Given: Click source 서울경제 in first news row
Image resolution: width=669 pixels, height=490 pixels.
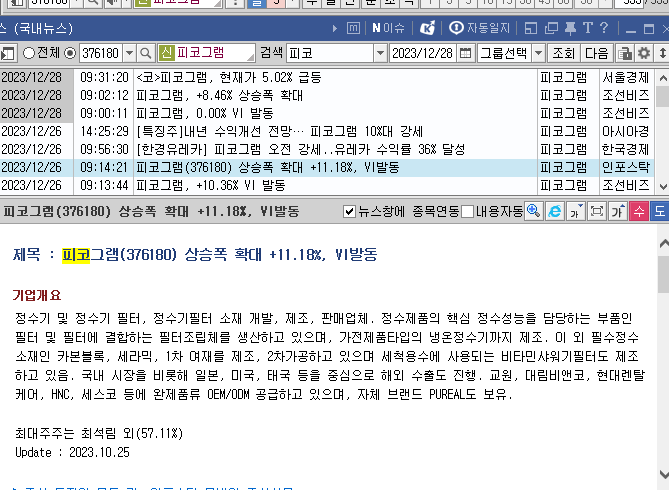Looking at the screenshot, I should point(626,78).
